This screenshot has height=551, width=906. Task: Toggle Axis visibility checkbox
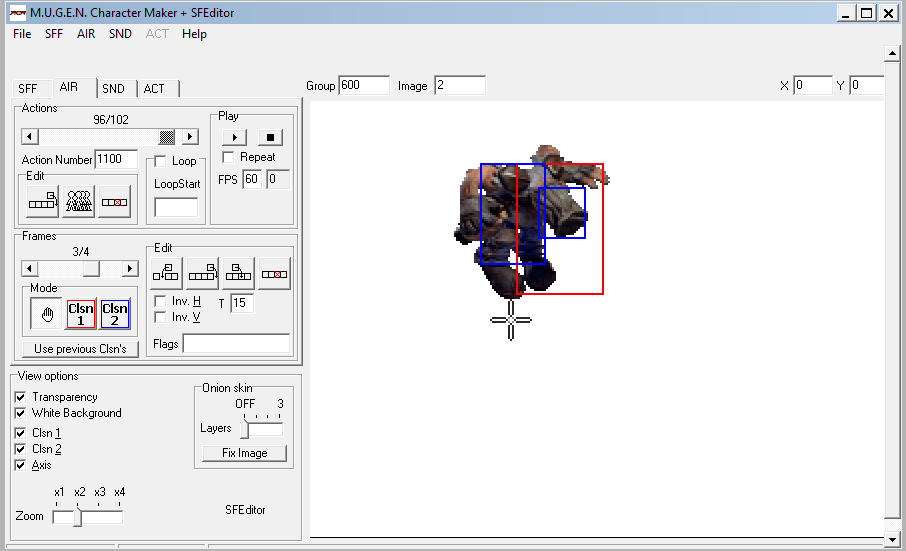[x=20, y=465]
